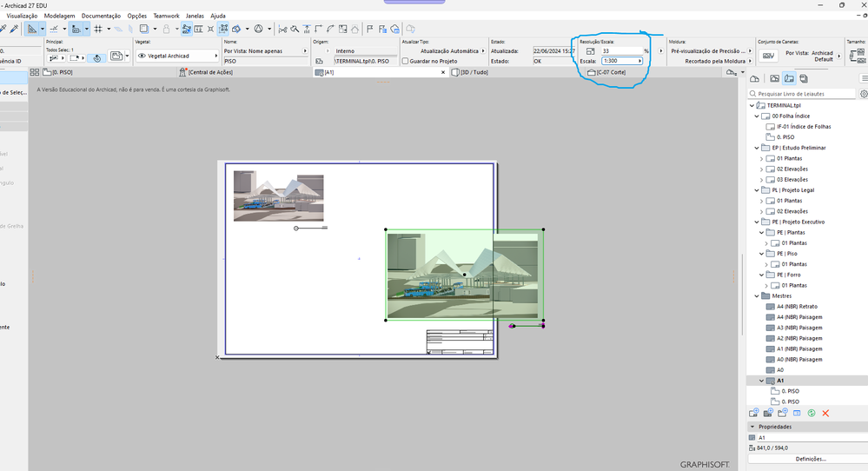Click the red delete X icon in navigator

point(825,413)
